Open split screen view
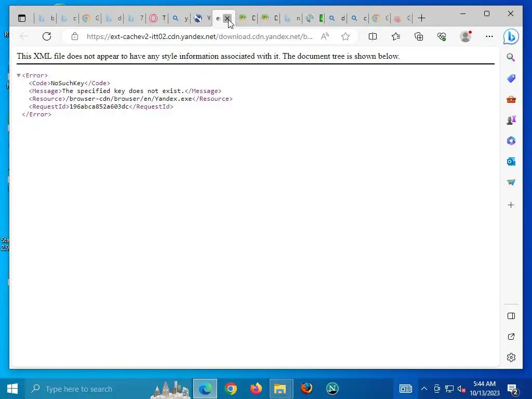Image resolution: width=532 pixels, height=399 pixels. [x=373, y=36]
